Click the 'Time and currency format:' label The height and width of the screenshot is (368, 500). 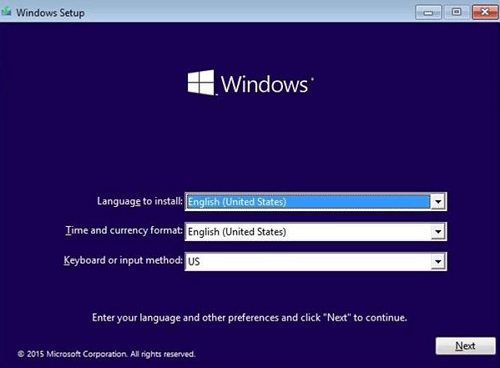[124, 231]
